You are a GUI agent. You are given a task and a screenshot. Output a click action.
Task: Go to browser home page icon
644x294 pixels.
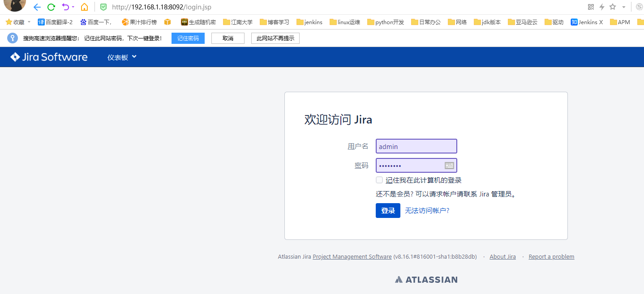84,7
